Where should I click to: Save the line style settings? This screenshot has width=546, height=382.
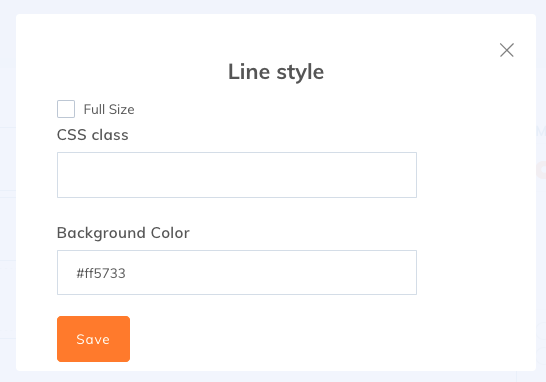(93, 339)
